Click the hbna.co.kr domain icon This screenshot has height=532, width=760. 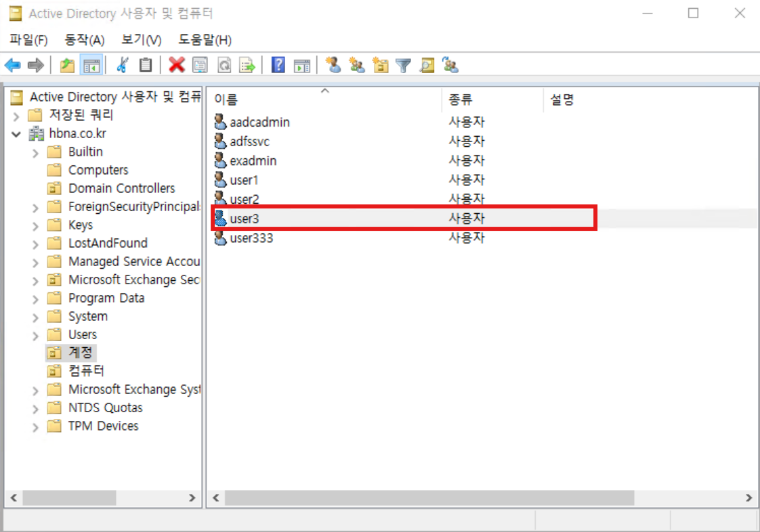tap(37, 133)
